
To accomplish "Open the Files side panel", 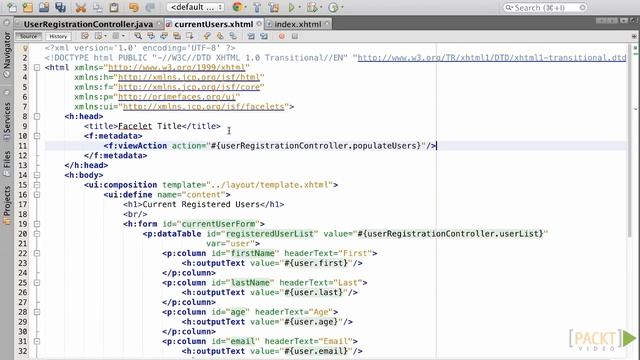I will coord(7,163).
